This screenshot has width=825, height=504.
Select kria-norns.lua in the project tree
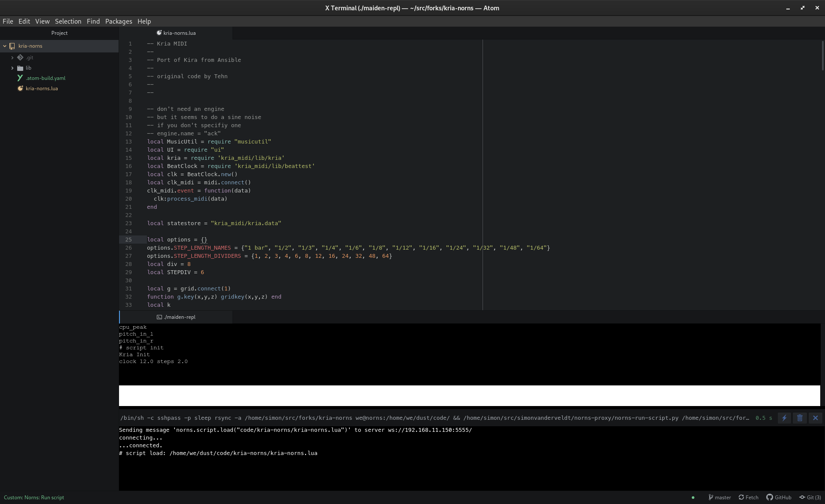coord(42,89)
